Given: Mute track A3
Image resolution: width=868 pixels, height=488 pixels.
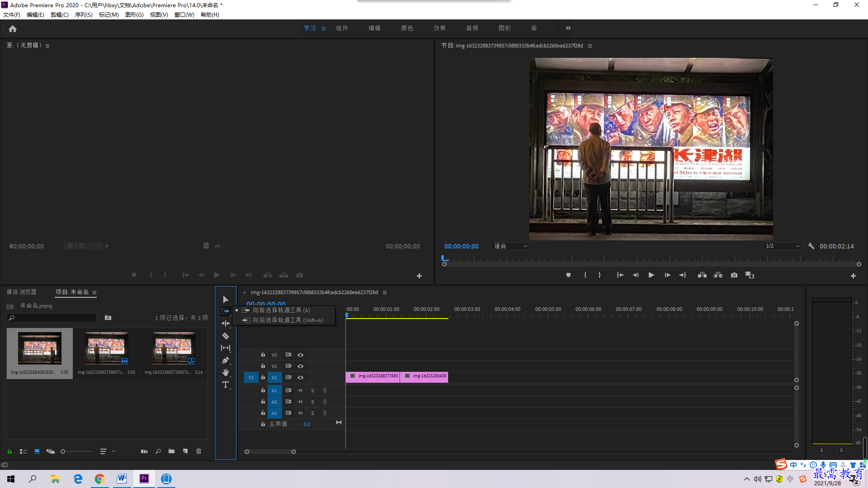Looking at the screenshot, I should 300,413.
